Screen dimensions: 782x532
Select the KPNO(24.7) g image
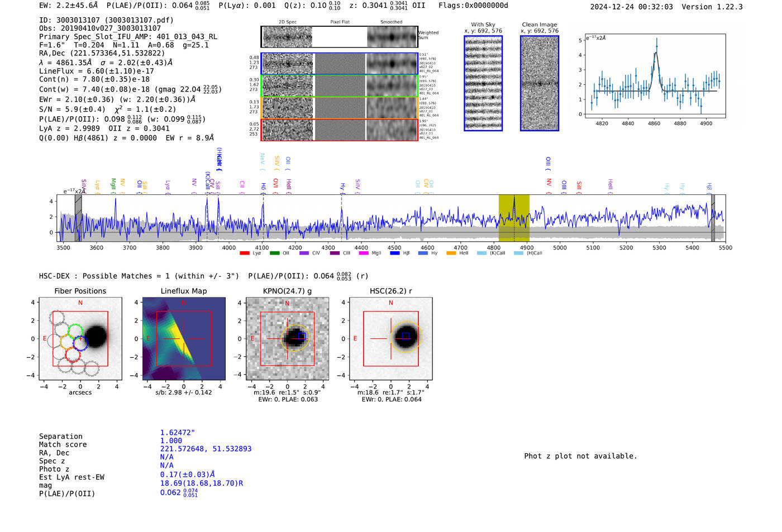(x=287, y=339)
